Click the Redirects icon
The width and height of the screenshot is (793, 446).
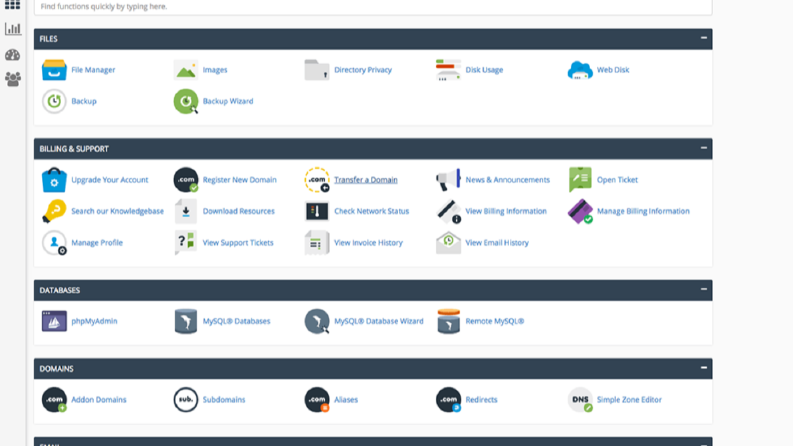click(448, 399)
